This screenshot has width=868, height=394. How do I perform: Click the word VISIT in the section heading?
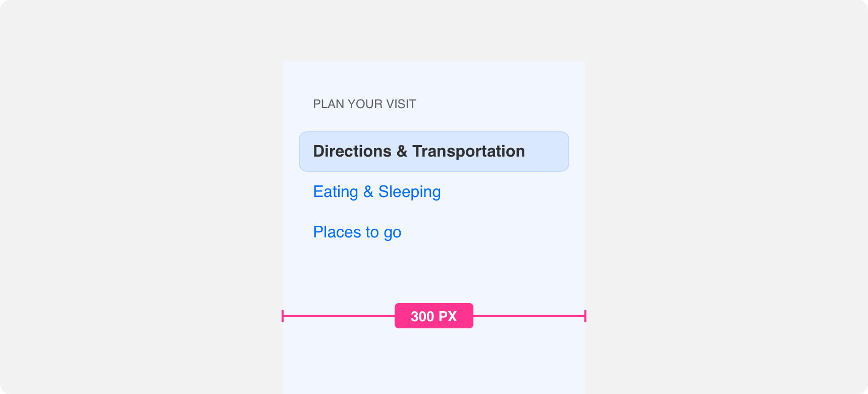point(401,104)
